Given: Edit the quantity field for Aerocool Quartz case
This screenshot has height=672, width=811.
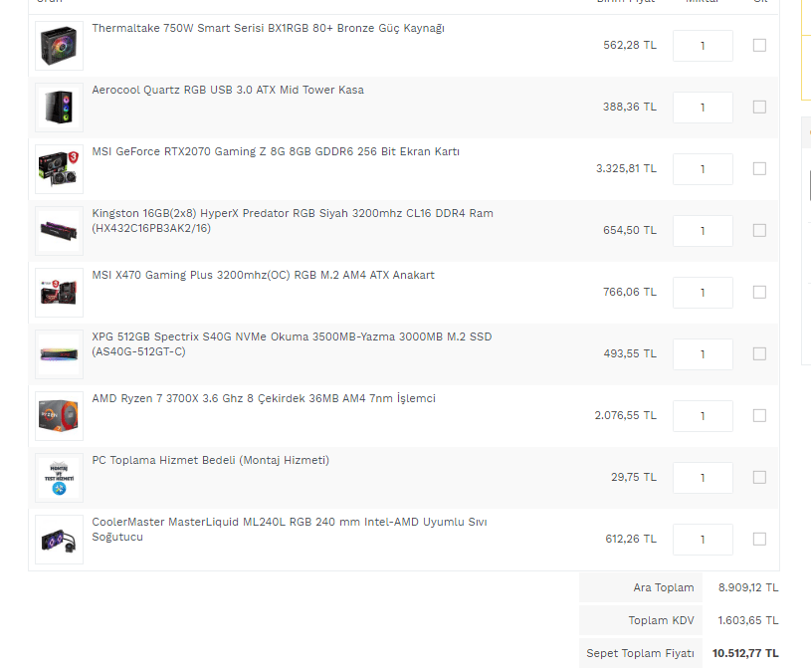Looking at the screenshot, I should coord(703,108).
